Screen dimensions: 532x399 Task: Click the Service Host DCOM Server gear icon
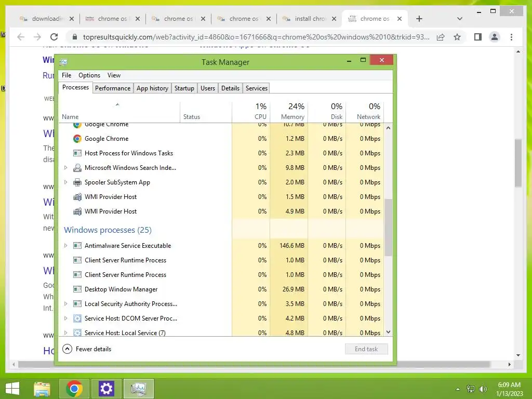tap(77, 318)
